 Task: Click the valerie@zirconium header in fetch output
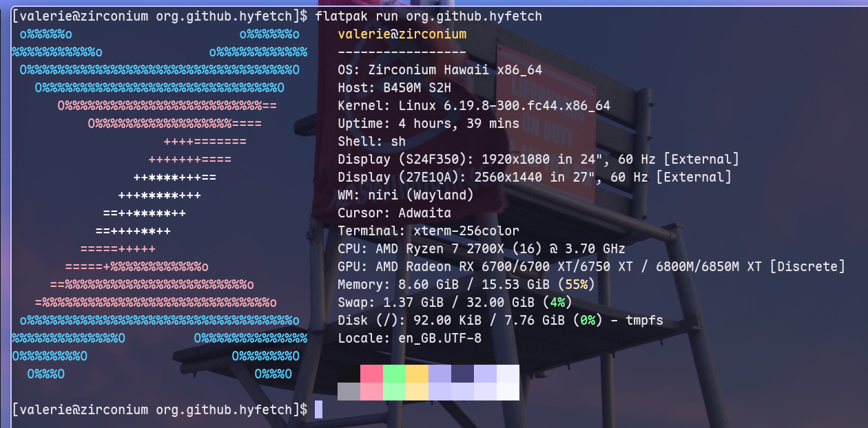[x=402, y=34]
